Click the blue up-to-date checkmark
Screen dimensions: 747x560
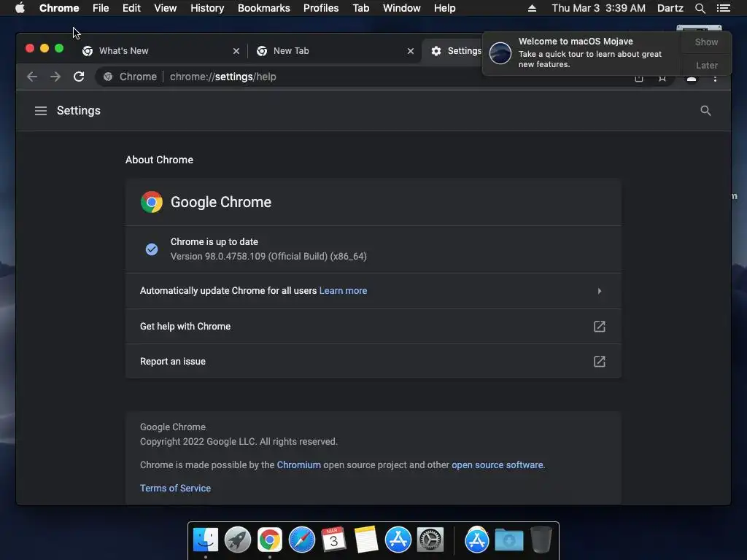pyautogui.click(x=152, y=249)
